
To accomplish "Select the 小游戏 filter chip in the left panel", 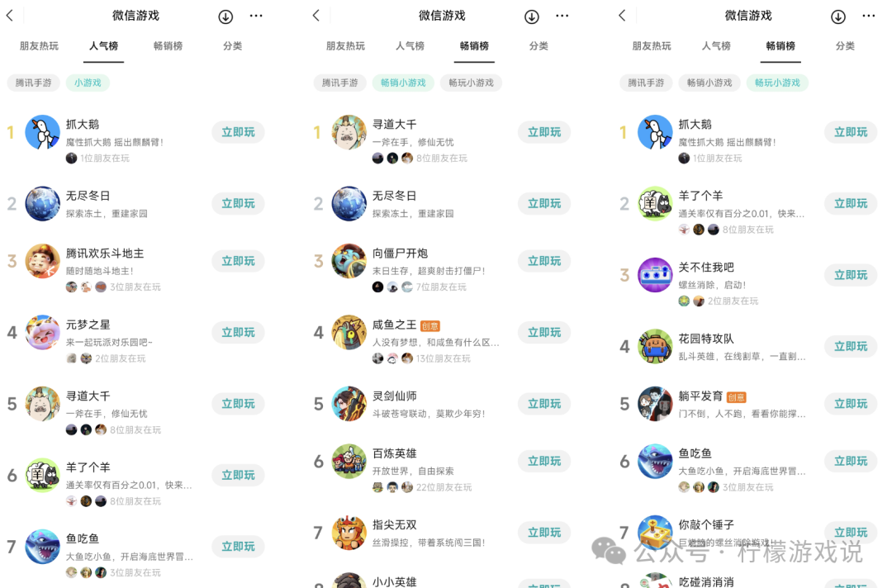I will click(x=88, y=83).
